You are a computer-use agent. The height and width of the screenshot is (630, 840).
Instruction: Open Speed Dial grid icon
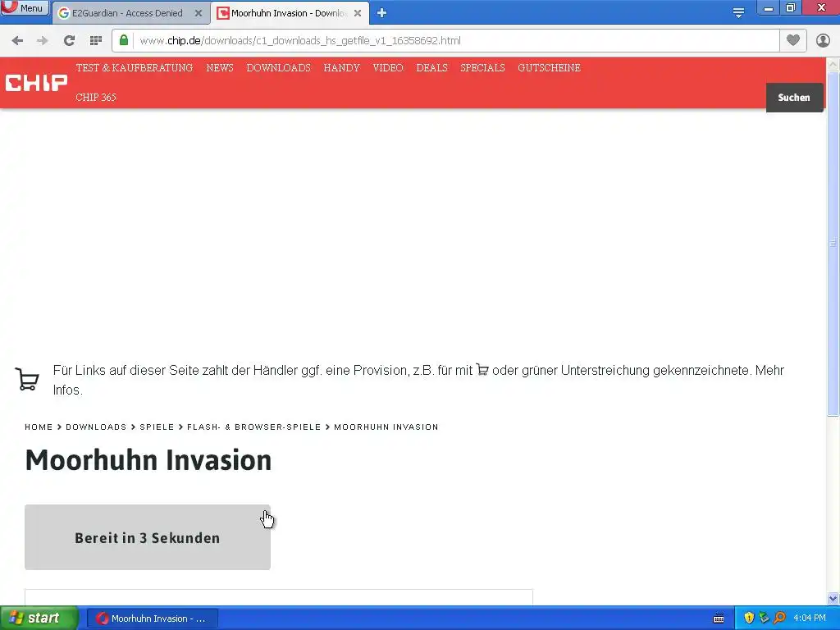96,41
